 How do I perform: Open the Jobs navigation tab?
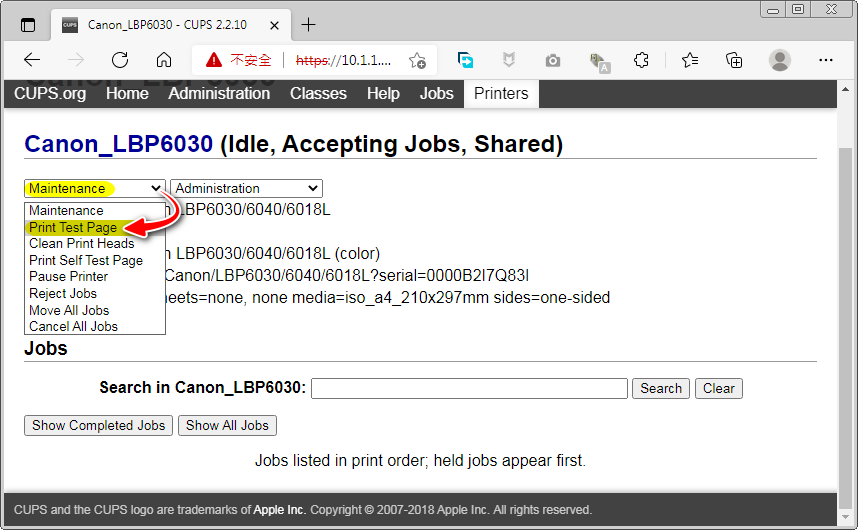pos(436,93)
